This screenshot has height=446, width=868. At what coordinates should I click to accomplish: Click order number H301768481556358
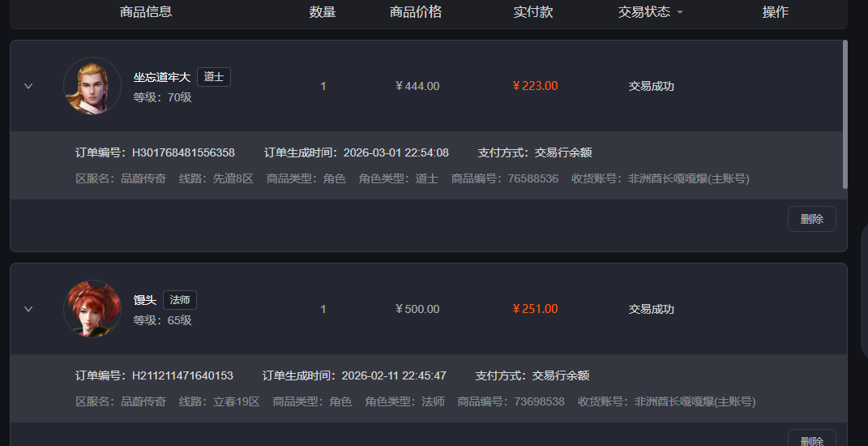tap(183, 152)
